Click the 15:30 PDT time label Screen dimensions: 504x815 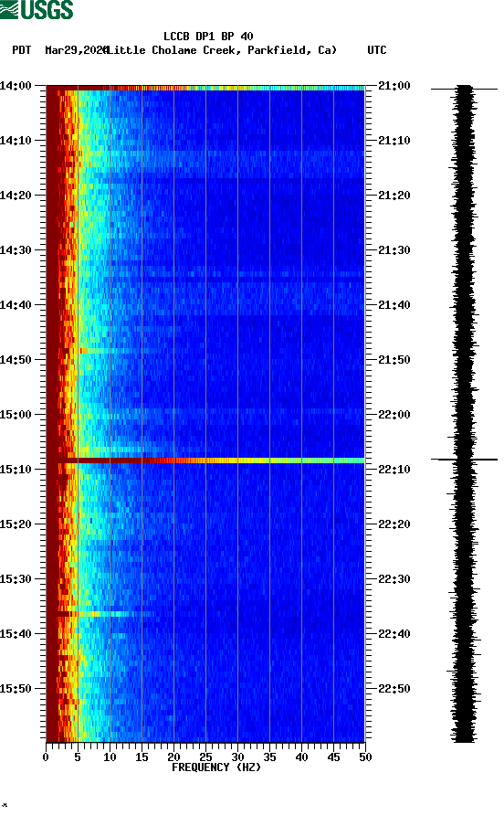pos(16,579)
